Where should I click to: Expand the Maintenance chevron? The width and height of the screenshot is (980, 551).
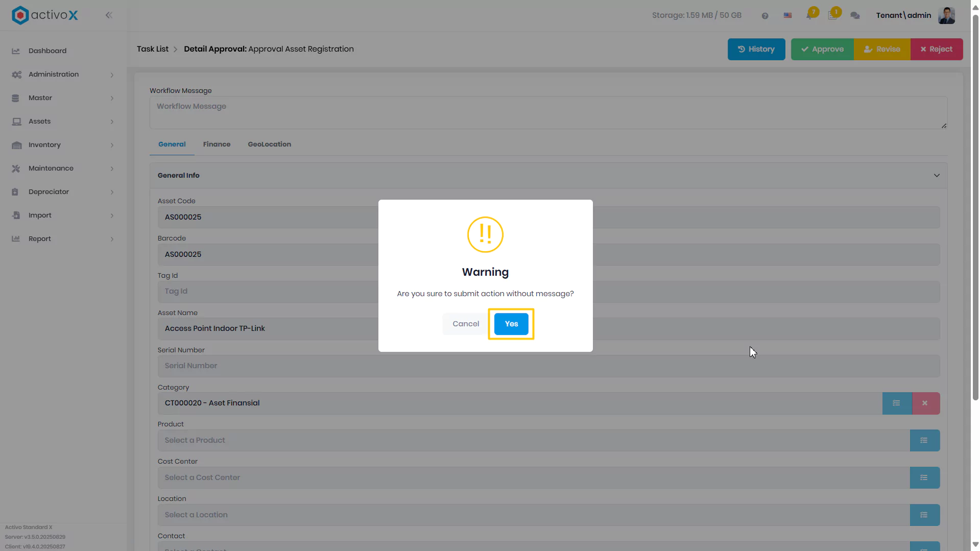click(112, 169)
